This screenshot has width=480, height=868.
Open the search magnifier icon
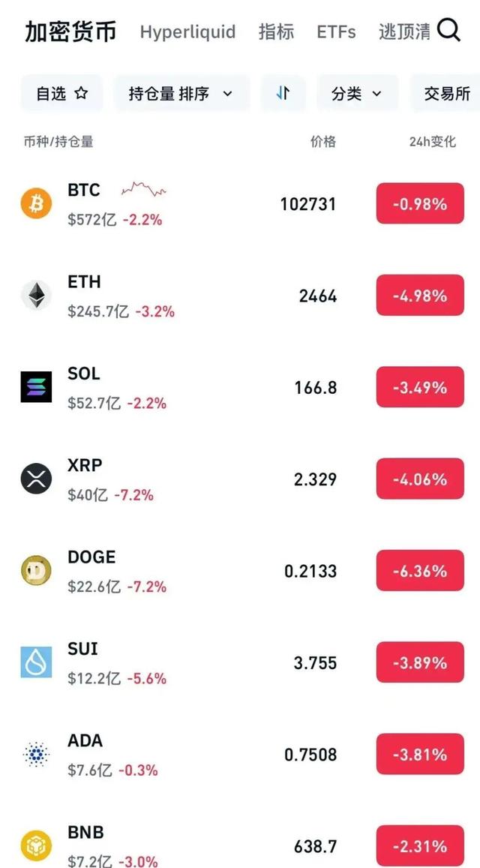point(448,31)
